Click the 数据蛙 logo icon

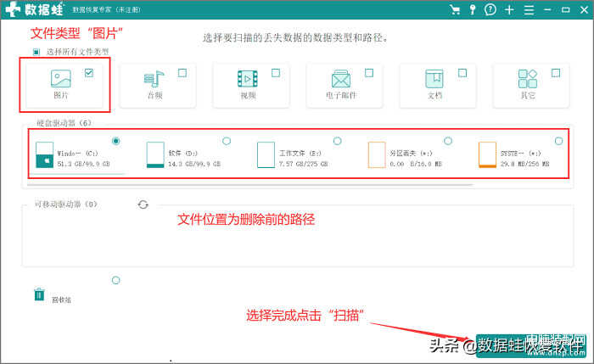13,9
